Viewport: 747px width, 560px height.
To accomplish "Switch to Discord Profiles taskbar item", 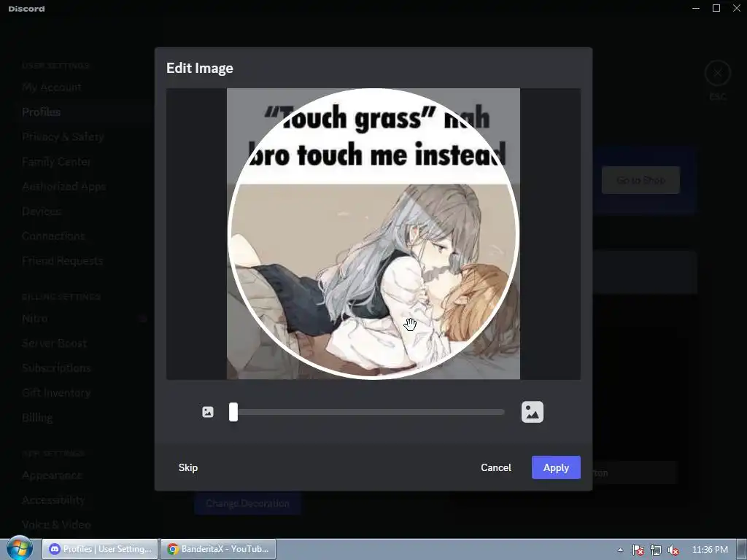I will click(x=100, y=549).
